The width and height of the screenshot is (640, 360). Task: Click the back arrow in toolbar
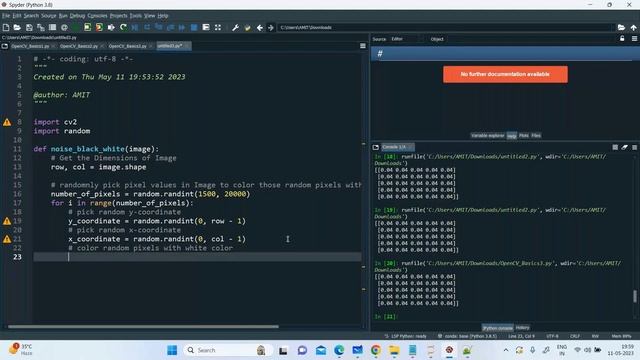(x=260, y=27)
